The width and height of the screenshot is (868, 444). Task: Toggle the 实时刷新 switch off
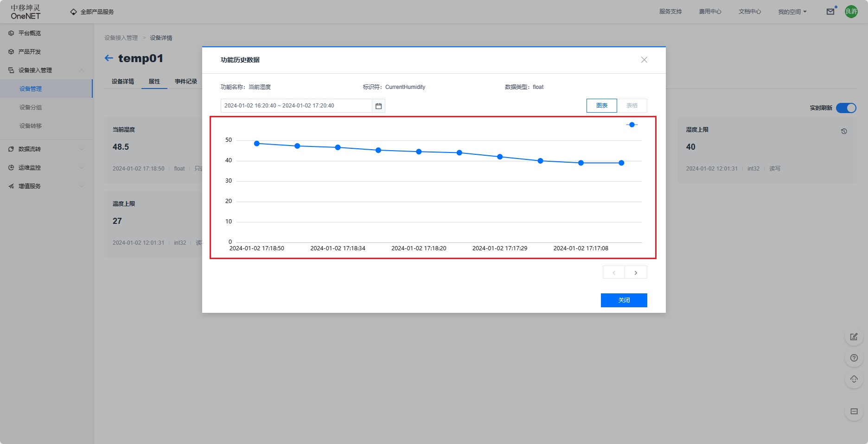846,108
